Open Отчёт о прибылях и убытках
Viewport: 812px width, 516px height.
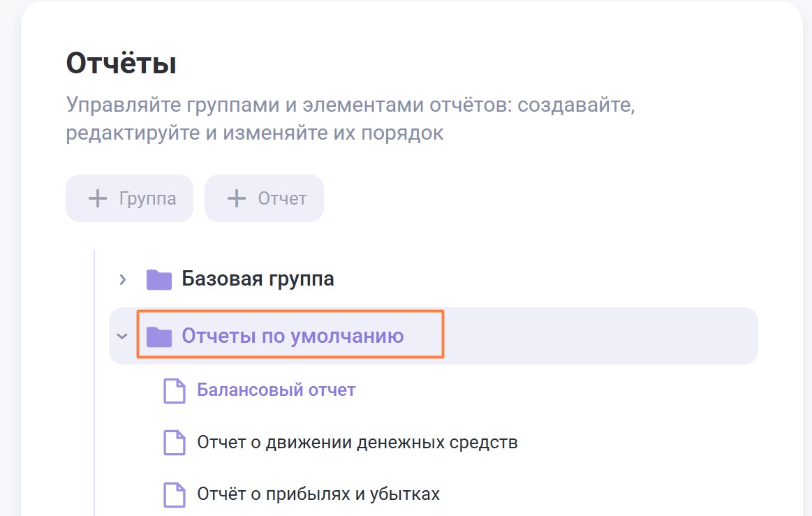pos(318,494)
